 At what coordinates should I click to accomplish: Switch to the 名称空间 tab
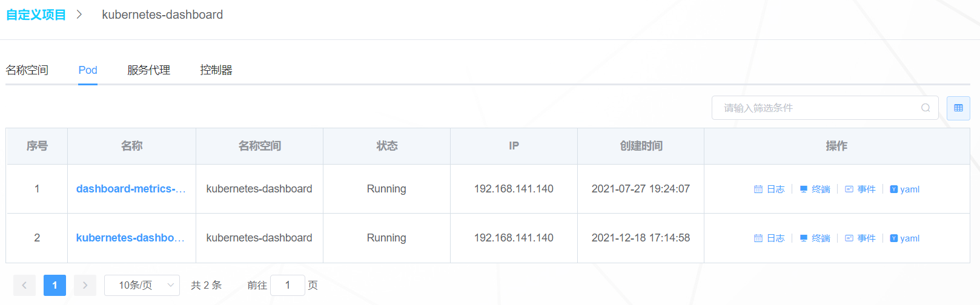click(x=27, y=70)
